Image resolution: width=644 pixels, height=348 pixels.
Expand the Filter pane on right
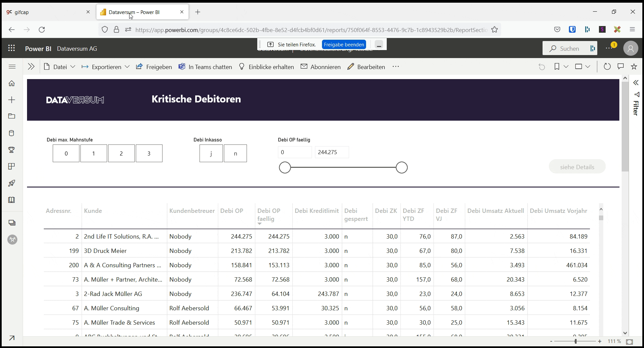click(636, 83)
